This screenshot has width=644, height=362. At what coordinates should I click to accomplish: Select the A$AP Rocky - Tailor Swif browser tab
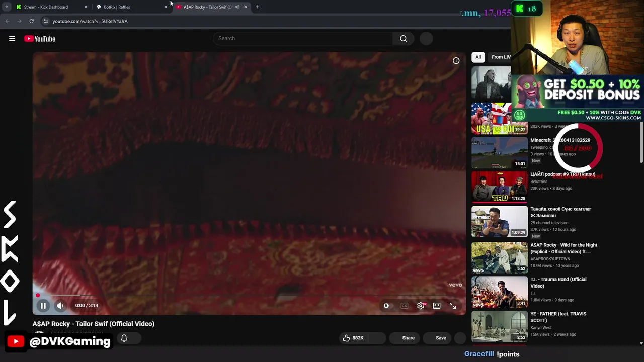(207, 7)
